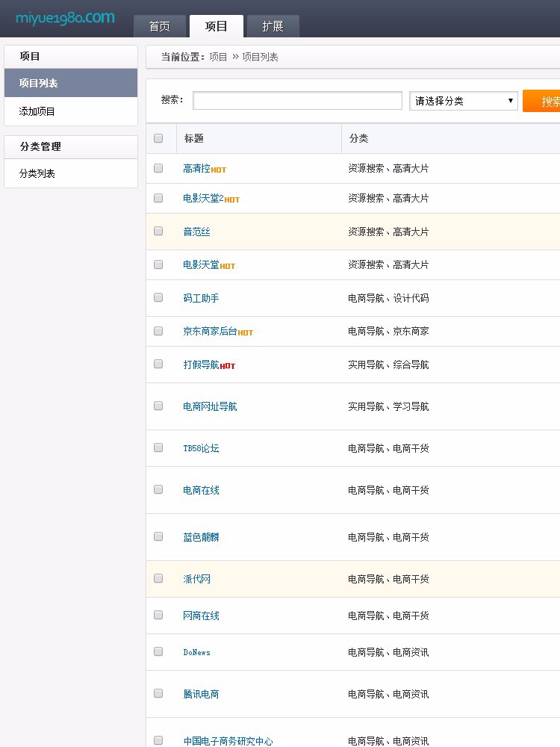
Task: Open the TB58论坛 project link
Action: click(201, 448)
